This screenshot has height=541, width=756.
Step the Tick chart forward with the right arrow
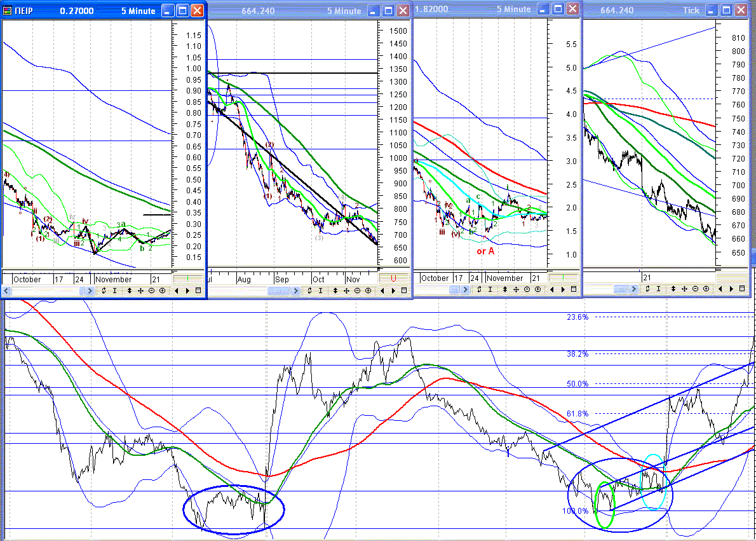(731, 289)
